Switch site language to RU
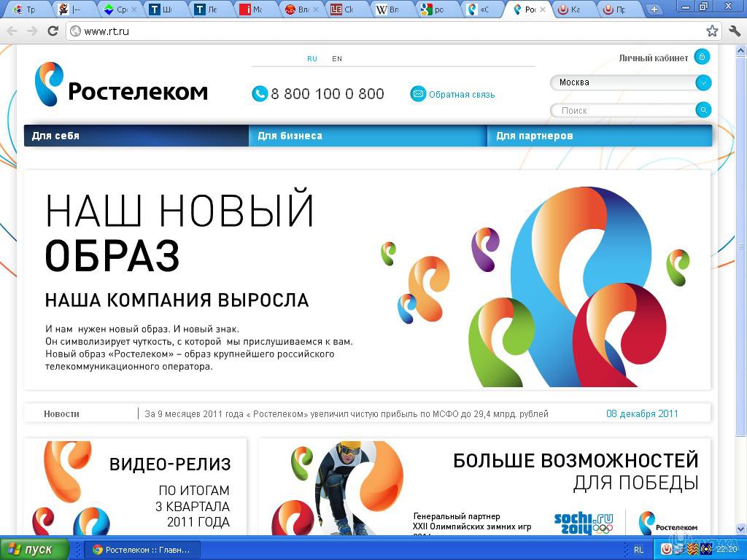Screen dimensions: 747x560 click(312, 58)
